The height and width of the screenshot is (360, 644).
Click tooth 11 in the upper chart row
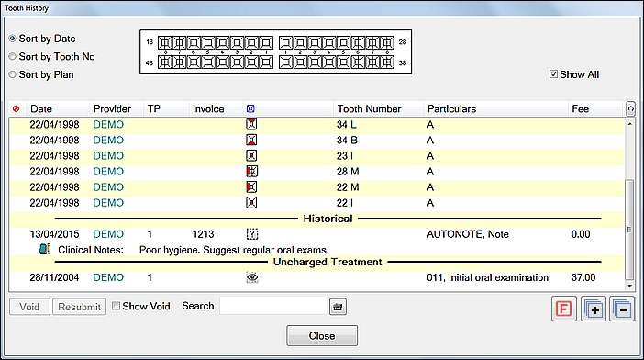click(266, 42)
